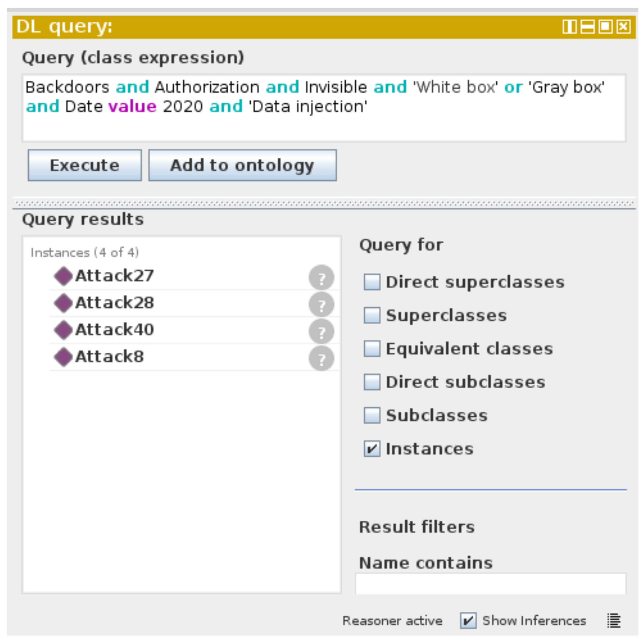Click the explain inference icon for Attack27

321,277
